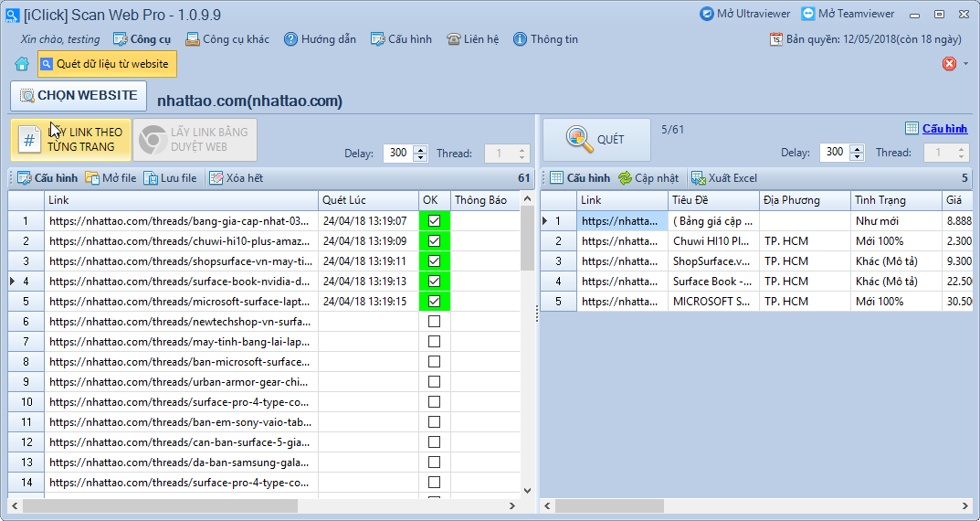
Task: Click Như mới status cell
Action: 896,221
